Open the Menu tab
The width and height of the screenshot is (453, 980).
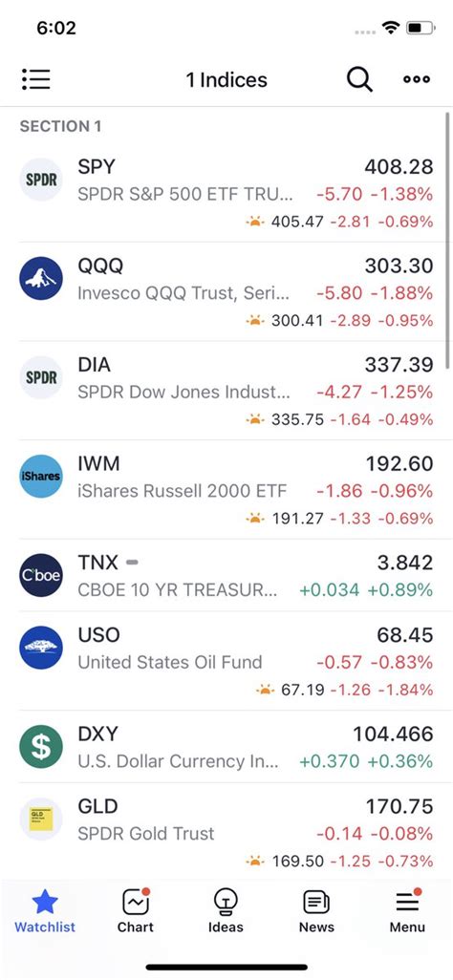(x=407, y=911)
